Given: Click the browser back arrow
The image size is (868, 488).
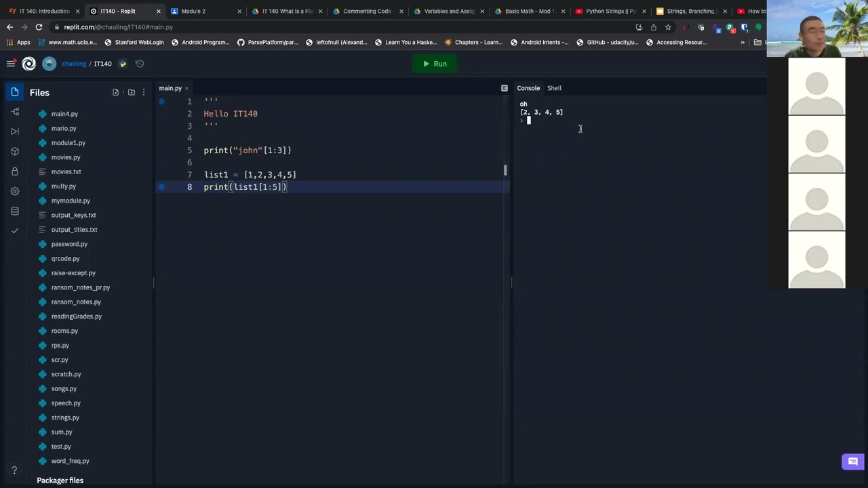Looking at the screenshot, I should click(9, 27).
